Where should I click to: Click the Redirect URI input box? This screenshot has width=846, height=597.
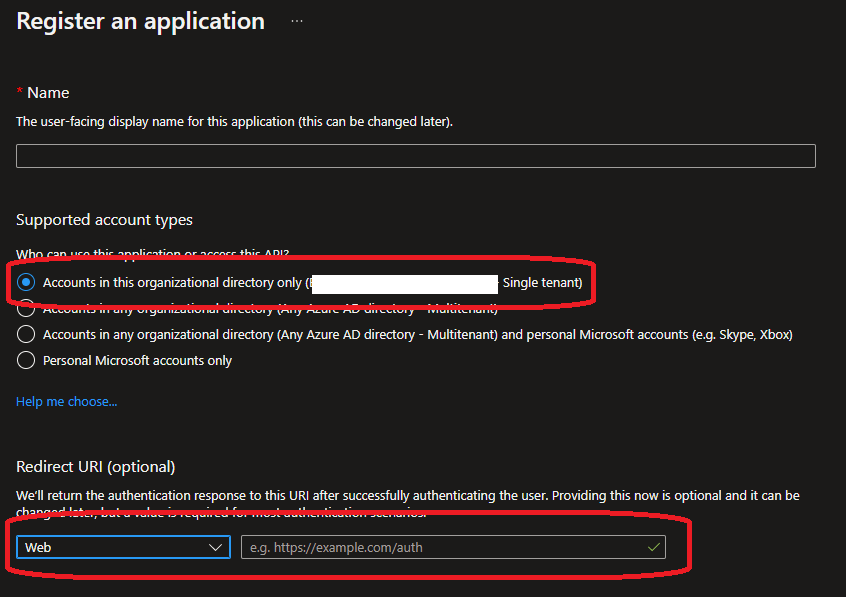[x=440, y=547]
